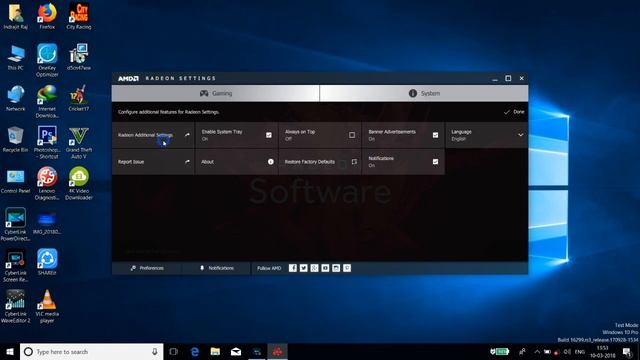The width and height of the screenshot is (640, 360).
Task: Click the Done button
Action: point(514,112)
